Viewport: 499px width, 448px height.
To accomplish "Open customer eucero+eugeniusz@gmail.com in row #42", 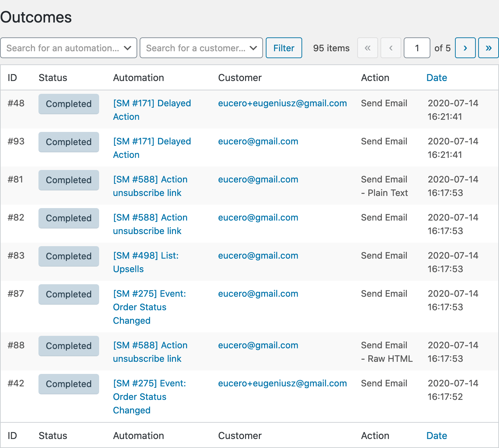I will tap(282, 383).
